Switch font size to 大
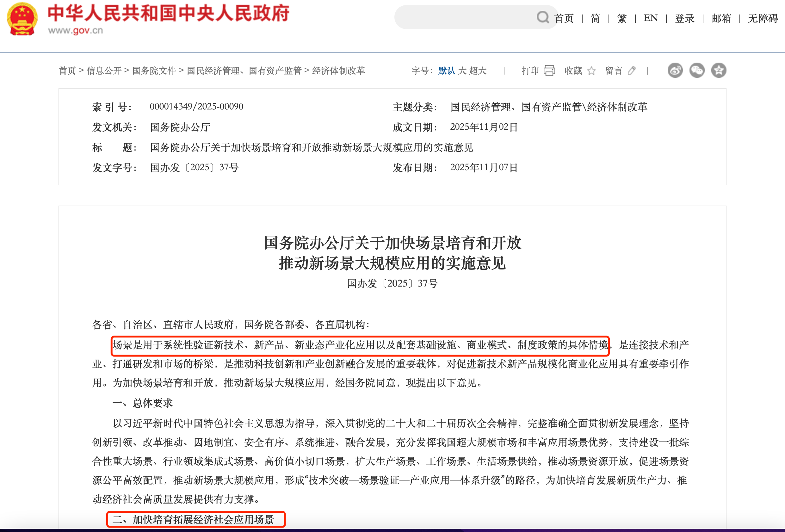 click(x=462, y=71)
